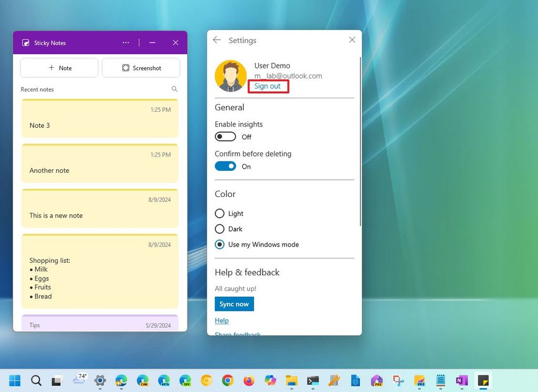Create a new note using the Note button
The image size is (538, 392).
tap(59, 67)
